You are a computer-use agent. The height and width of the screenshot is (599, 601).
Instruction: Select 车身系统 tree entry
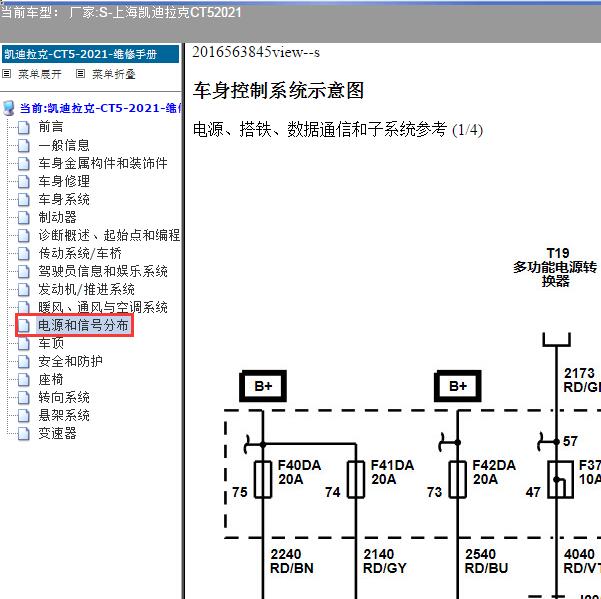click(64, 199)
